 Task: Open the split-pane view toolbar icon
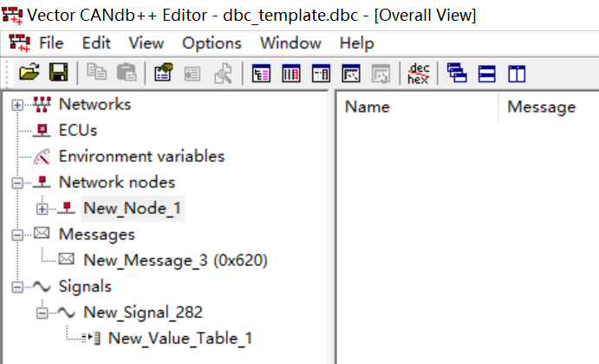[x=321, y=74]
